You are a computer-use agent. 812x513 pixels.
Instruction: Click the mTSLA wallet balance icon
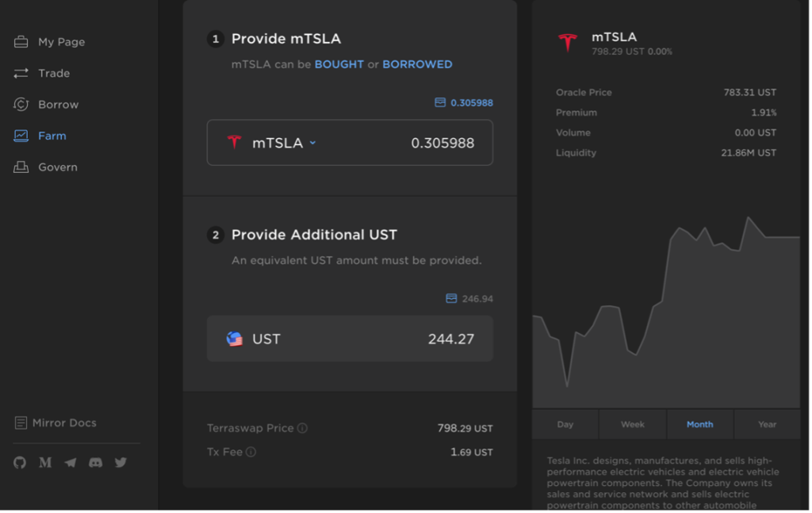(x=440, y=102)
